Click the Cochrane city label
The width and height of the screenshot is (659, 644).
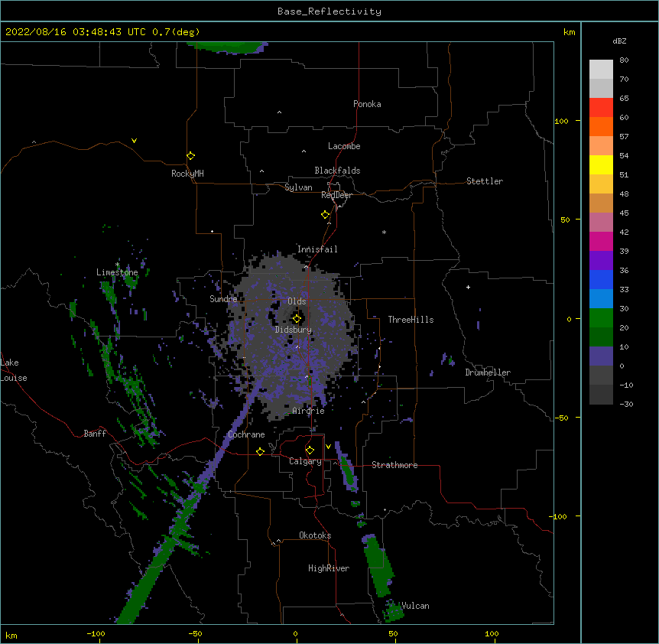(246, 434)
